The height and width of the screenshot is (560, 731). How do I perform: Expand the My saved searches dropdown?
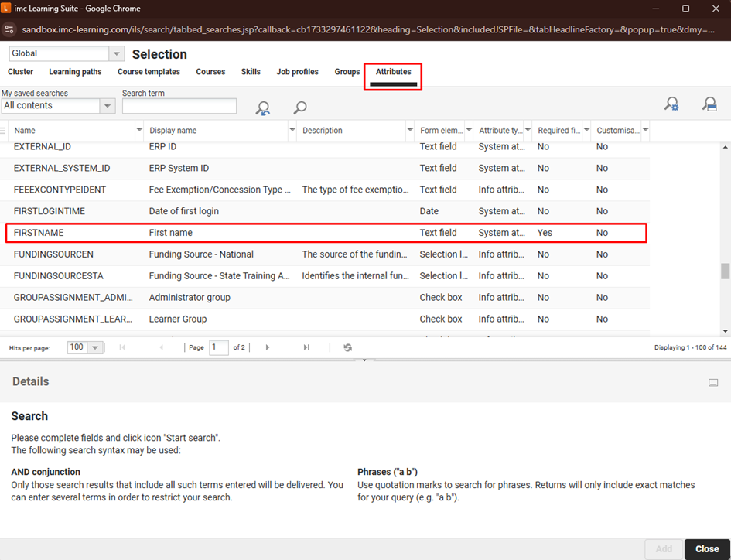pyautogui.click(x=108, y=106)
